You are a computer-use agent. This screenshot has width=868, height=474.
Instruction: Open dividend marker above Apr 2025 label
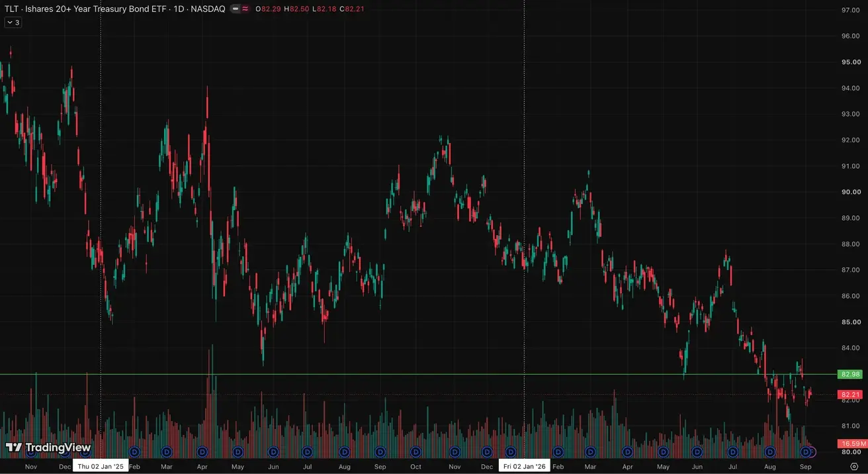(x=202, y=451)
